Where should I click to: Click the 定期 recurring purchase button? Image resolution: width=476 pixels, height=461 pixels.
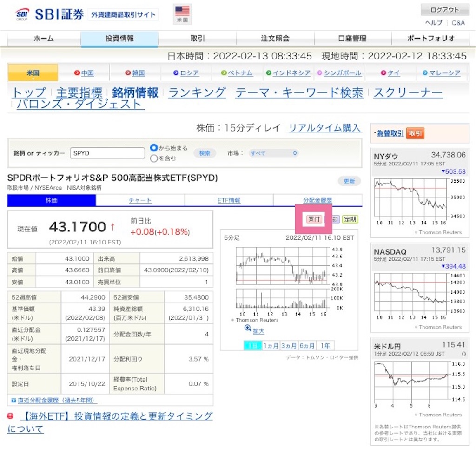(x=350, y=219)
